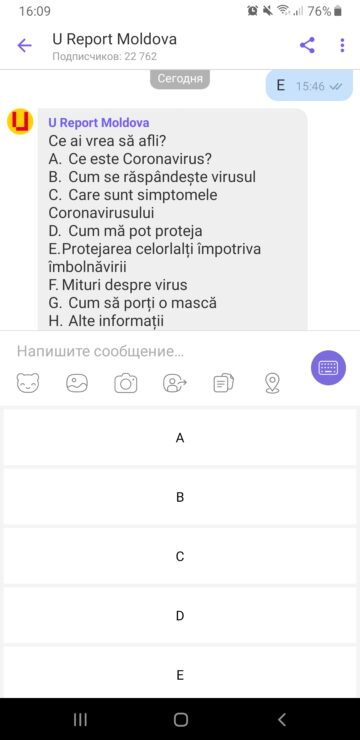Screen dimensions: 360x740
Task: Tap the location pin icon
Action: pos(272,383)
